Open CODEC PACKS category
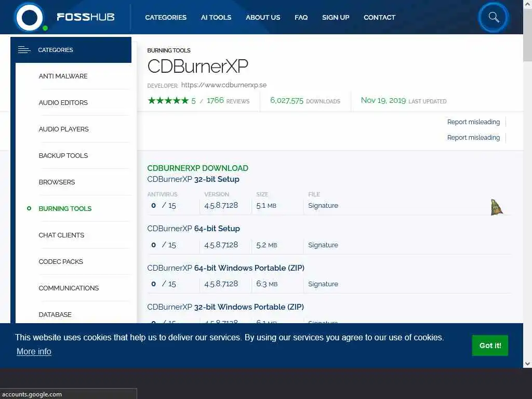532x399 pixels. (x=61, y=261)
